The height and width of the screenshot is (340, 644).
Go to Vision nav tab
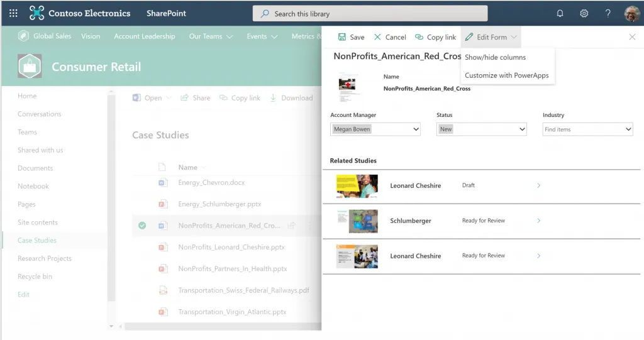click(x=91, y=36)
